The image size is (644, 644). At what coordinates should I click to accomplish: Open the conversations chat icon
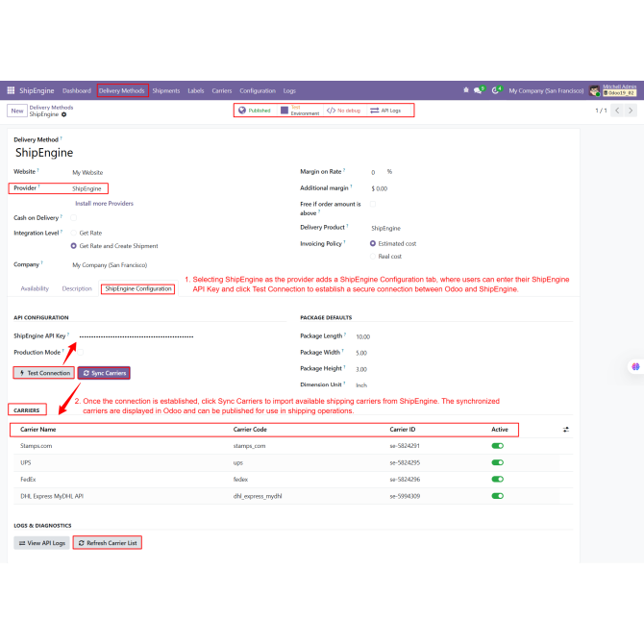478,90
